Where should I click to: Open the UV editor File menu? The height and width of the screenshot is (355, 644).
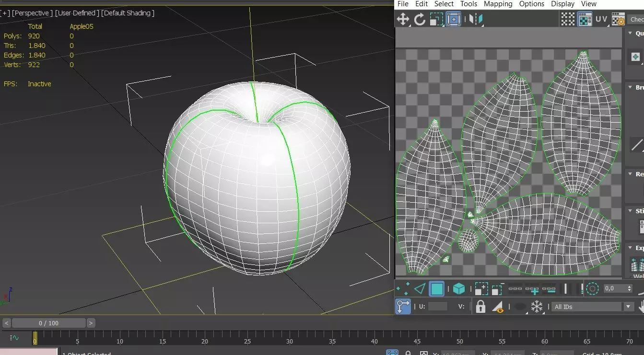[403, 4]
